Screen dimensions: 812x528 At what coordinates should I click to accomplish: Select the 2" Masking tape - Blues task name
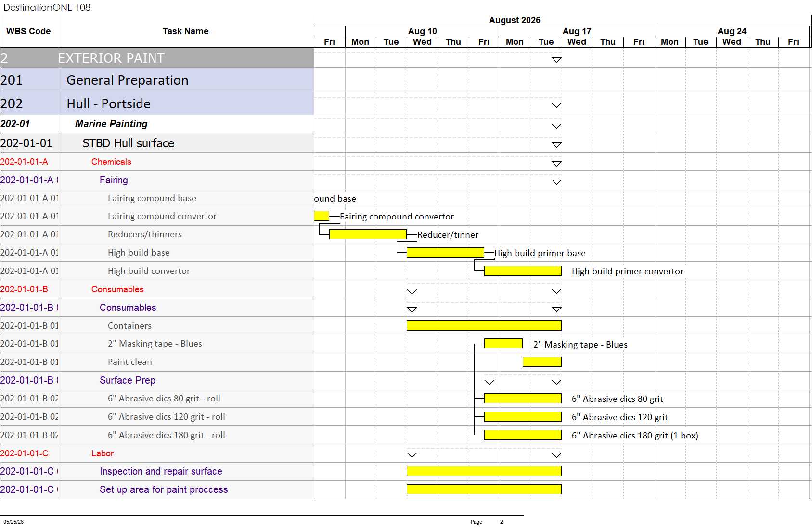pos(155,344)
